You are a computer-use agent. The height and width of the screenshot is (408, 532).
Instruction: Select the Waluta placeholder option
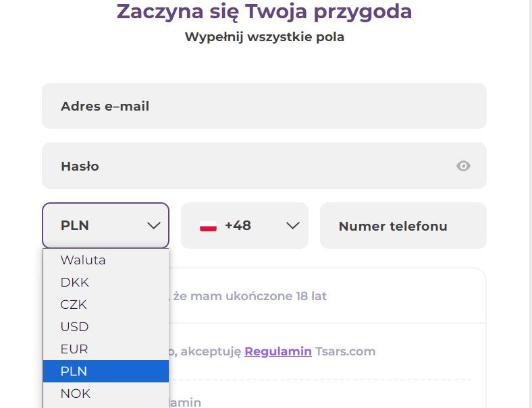(x=106, y=260)
